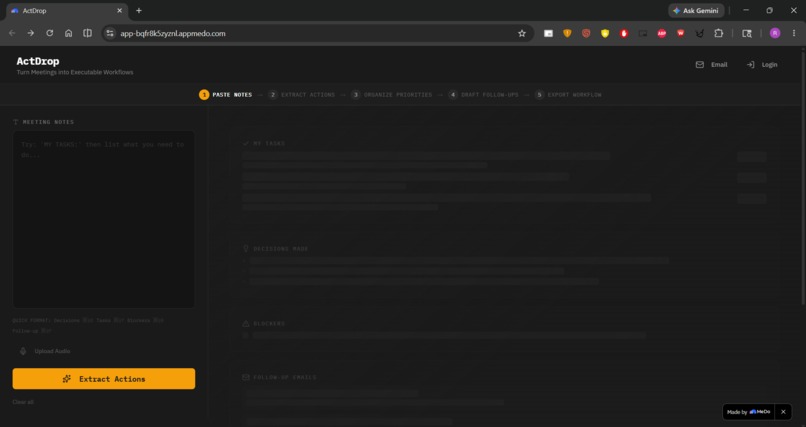Toggle the split view icon

(87, 33)
